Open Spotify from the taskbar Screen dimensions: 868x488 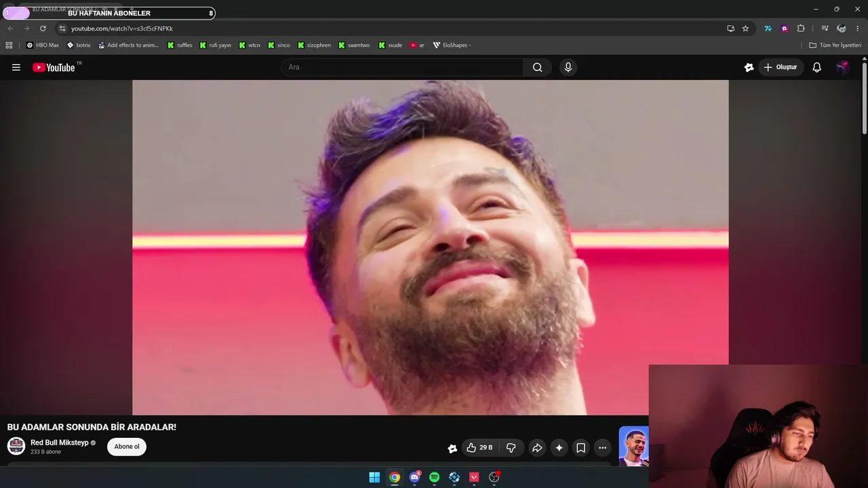(x=434, y=477)
